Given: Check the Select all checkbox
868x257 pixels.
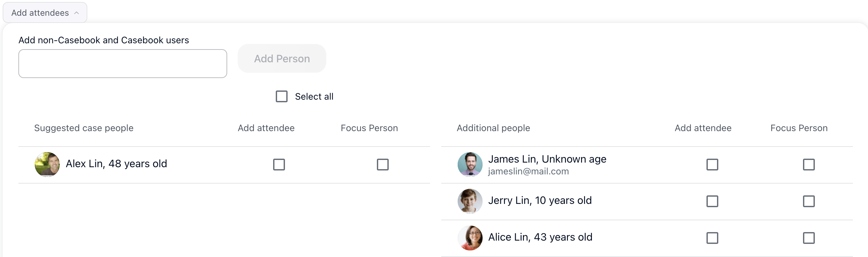Looking at the screenshot, I should point(281,97).
